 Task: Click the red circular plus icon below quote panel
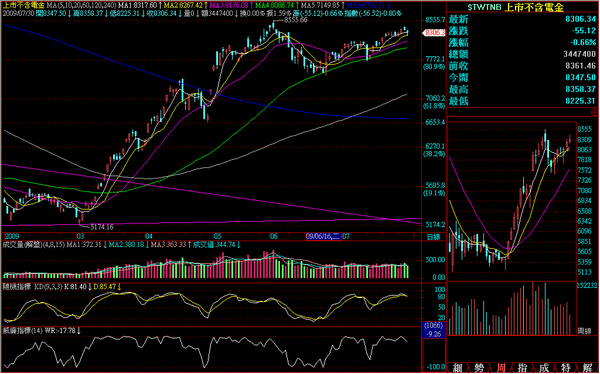(x=595, y=112)
